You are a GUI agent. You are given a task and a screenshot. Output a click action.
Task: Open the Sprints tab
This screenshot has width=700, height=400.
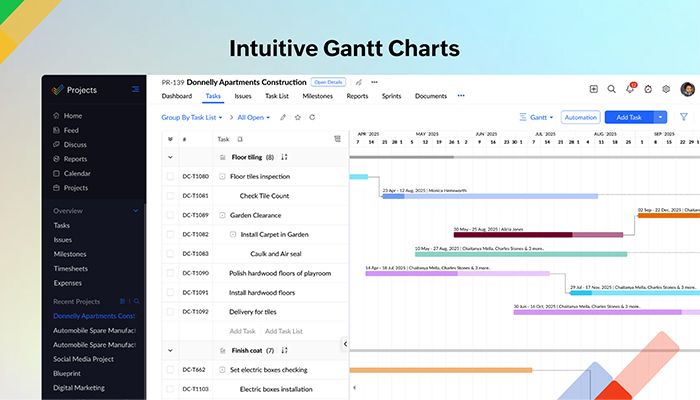[392, 96]
